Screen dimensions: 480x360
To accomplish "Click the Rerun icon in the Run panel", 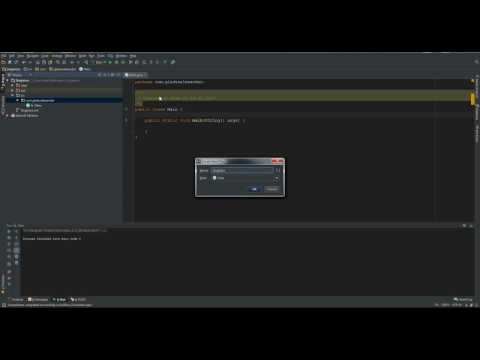I will point(9,231).
